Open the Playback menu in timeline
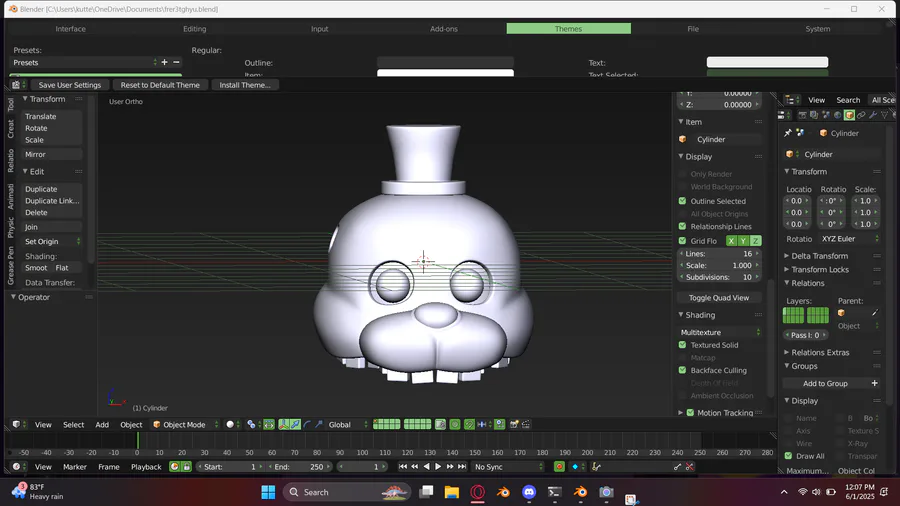 (146, 466)
